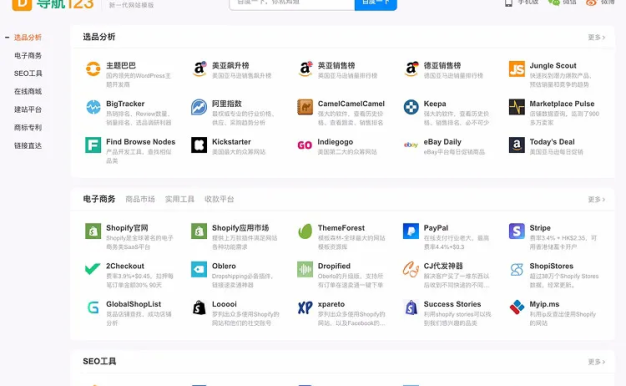Click the PayPal icon
Image resolution: width=626 pixels, height=386 pixels.
411,231
